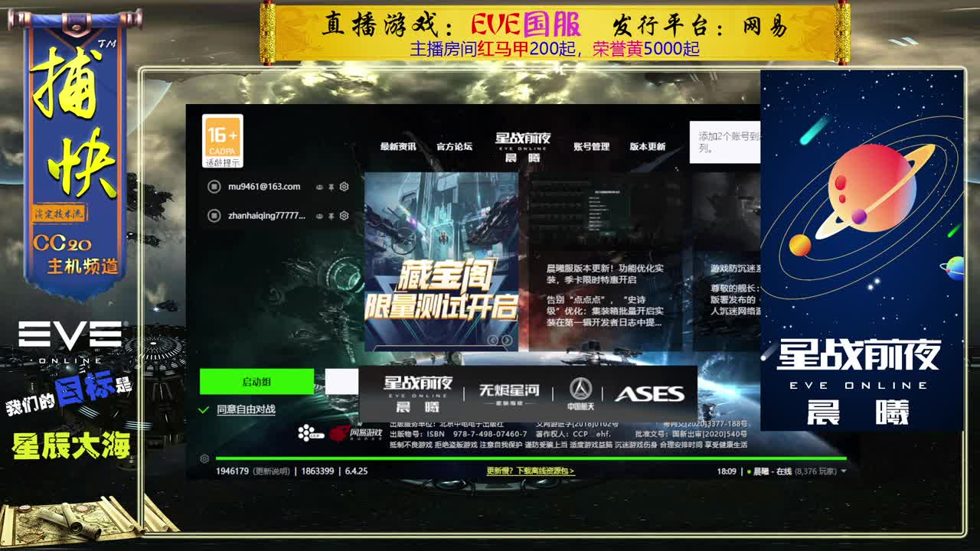This screenshot has height=551, width=980.
Task: Pin the zhanhaiqing77777 account
Action: [331, 216]
